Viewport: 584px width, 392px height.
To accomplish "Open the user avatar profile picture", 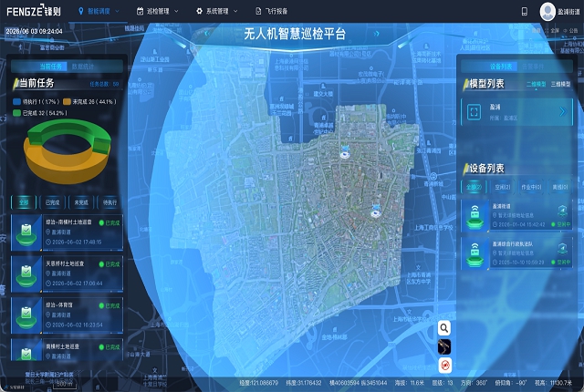I will tap(547, 12).
